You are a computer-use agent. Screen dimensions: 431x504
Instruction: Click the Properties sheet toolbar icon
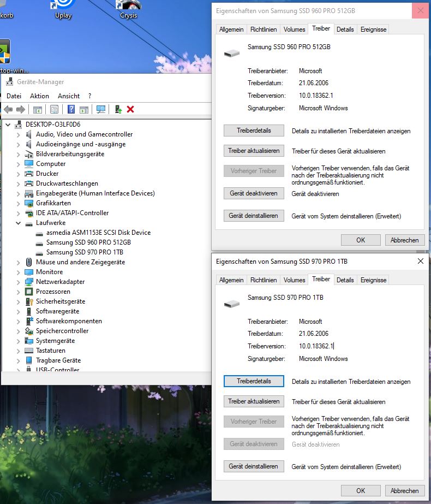point(54,110)
